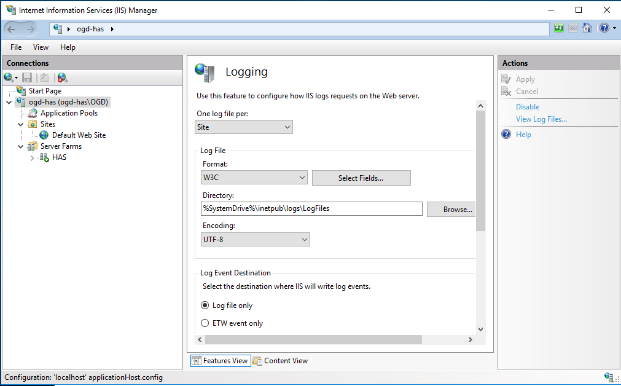Select the Start Page tree item
The height and width of the screenshot is (386, 621).
pos(45,91)
